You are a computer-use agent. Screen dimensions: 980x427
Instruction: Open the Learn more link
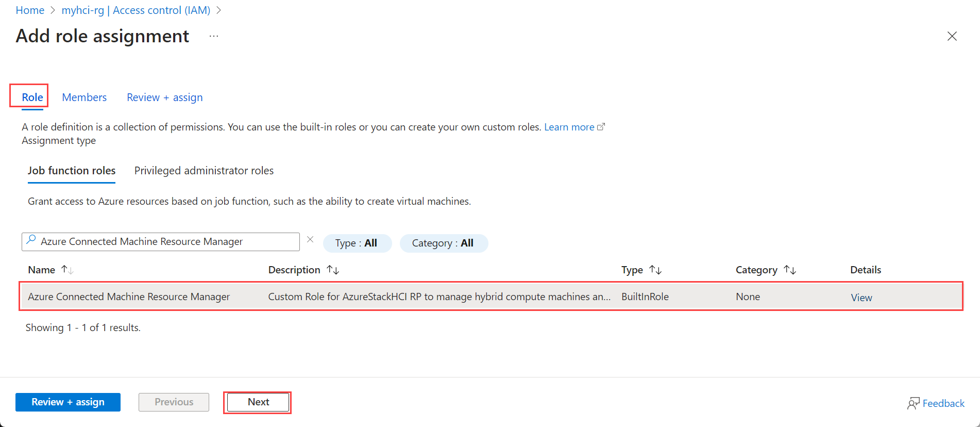pyautogui.click(x=575, y=127)
